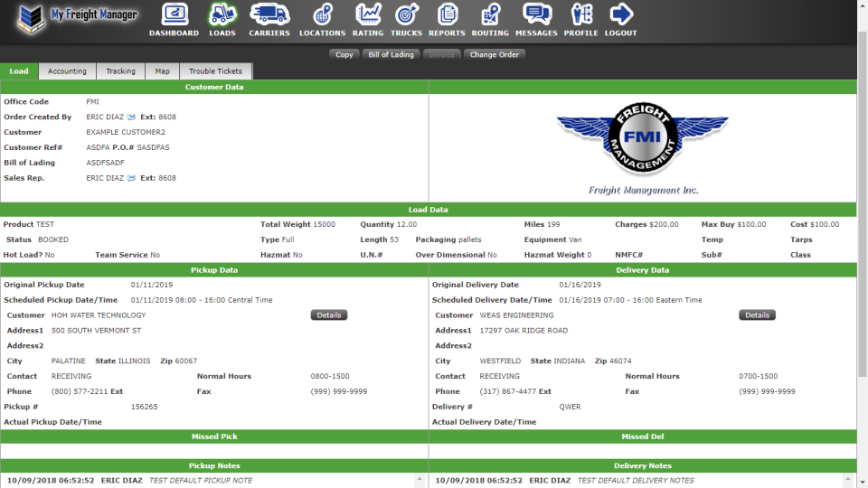Image resolution: width=868 pixels, height=488 pixels.
Task: Click 500 SOUTH VERMONT ST address
Action: coord(97,331)
